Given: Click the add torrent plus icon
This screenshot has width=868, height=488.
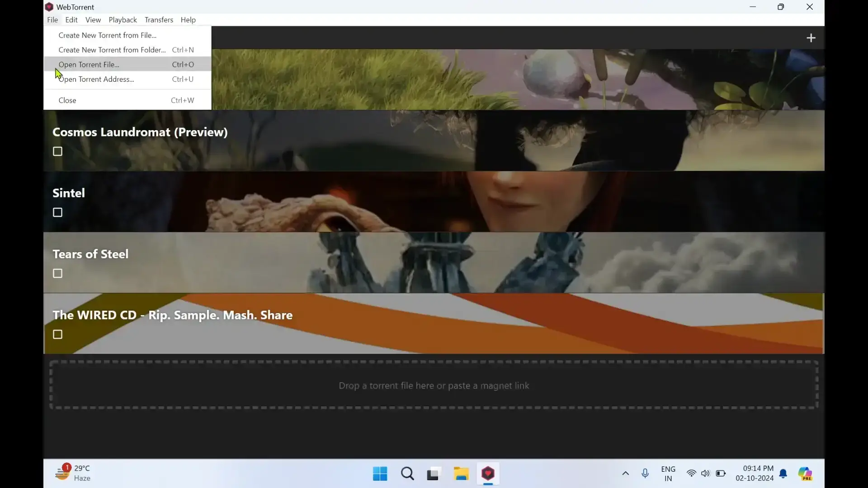Looking at the screenshot, I should pyautogui.click(x=811, y=38).
